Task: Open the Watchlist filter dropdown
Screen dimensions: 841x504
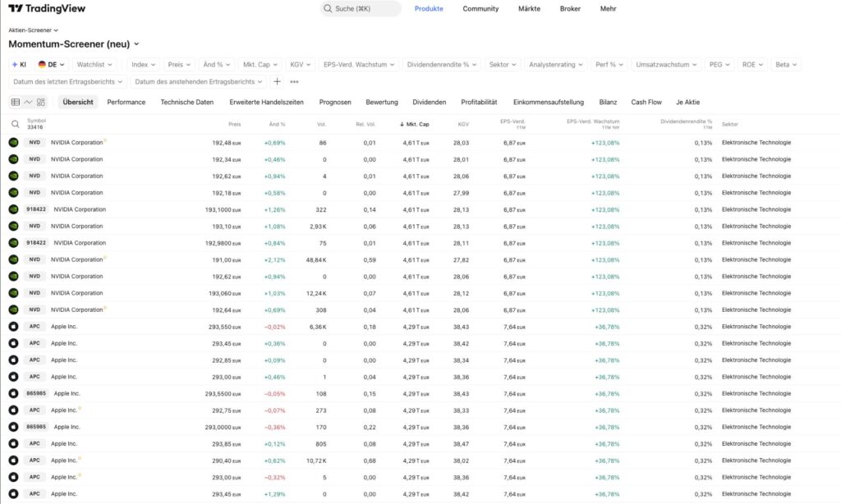Action: 94,64
